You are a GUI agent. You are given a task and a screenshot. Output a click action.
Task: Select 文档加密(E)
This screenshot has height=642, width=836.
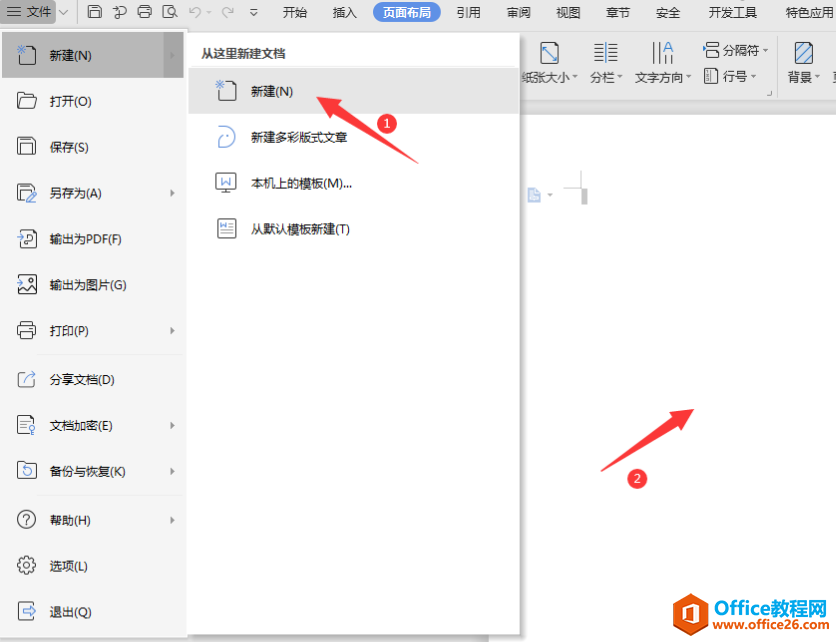click(93, 425)
